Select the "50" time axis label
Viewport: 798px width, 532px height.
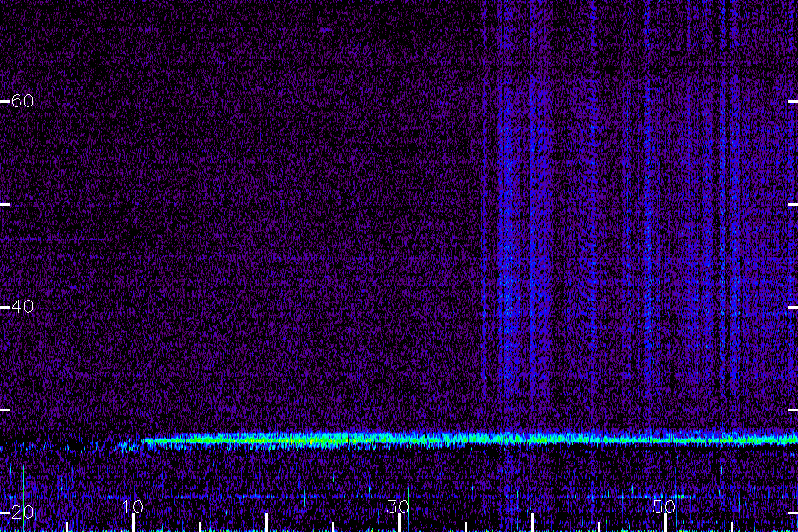(663, 506)
